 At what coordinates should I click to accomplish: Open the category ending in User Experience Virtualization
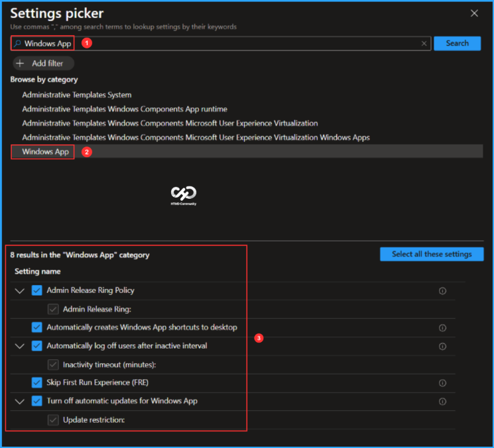click(170, 123)
